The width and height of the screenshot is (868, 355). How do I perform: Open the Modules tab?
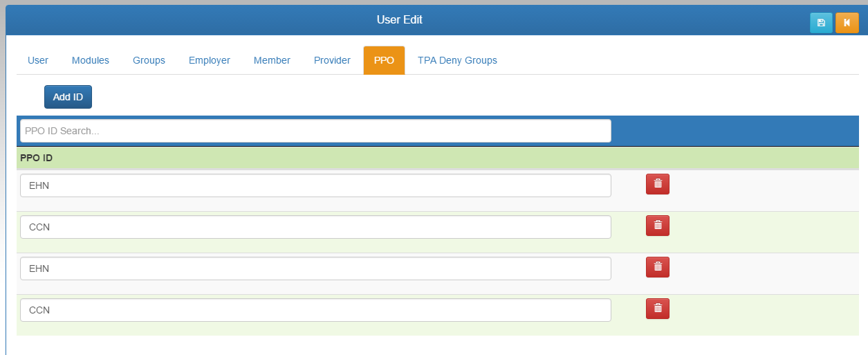(91, 60)
